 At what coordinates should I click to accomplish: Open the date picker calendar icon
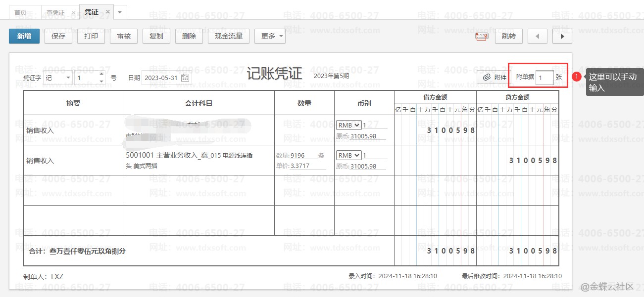tap(185, 78)
